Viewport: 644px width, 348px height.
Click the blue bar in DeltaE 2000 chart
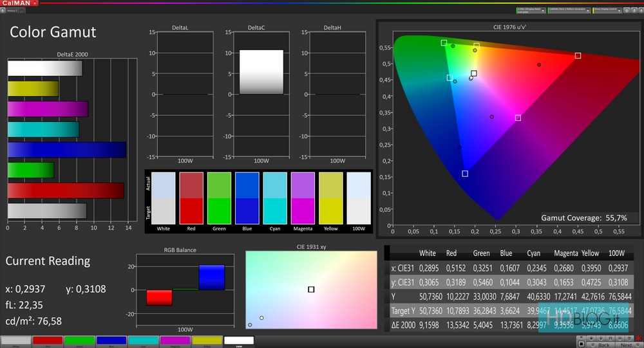tap(66, 150)
